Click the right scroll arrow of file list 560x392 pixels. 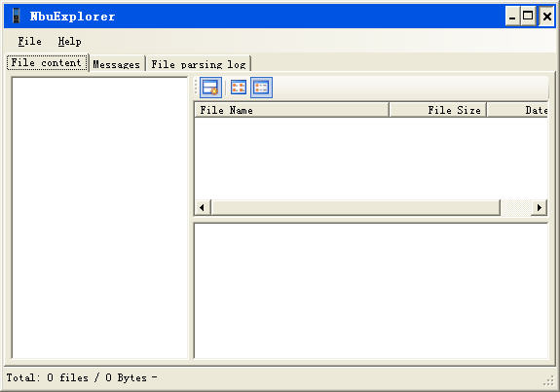click(540, 207)
